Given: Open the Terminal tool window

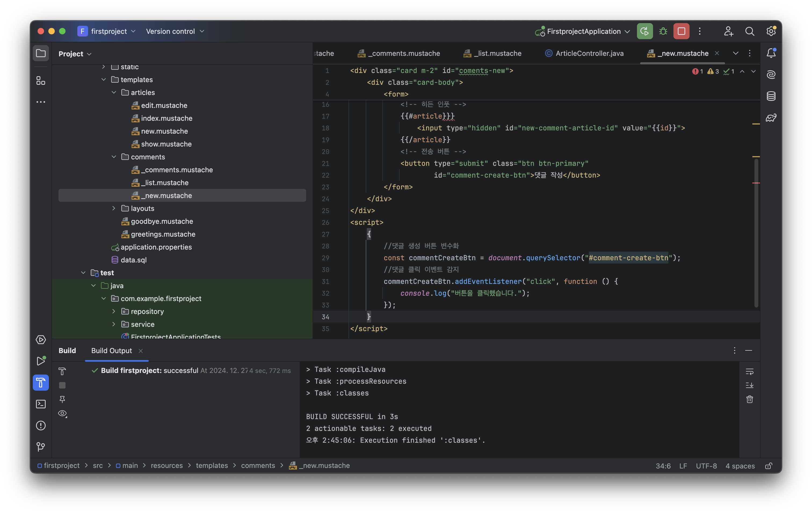Looking at the screenshot, I should (x=41, y=404).
